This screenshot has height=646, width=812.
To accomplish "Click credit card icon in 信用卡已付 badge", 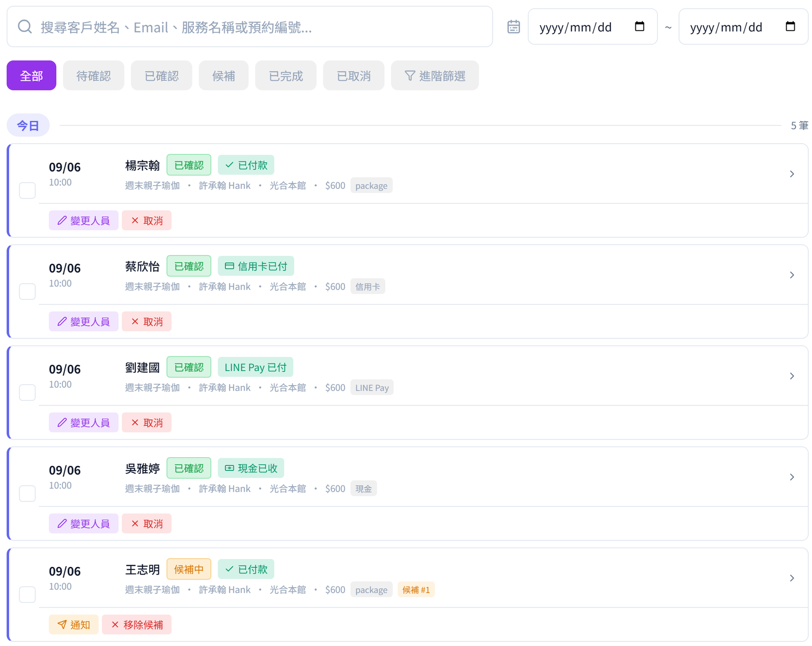I will click(x=229, y=266).
